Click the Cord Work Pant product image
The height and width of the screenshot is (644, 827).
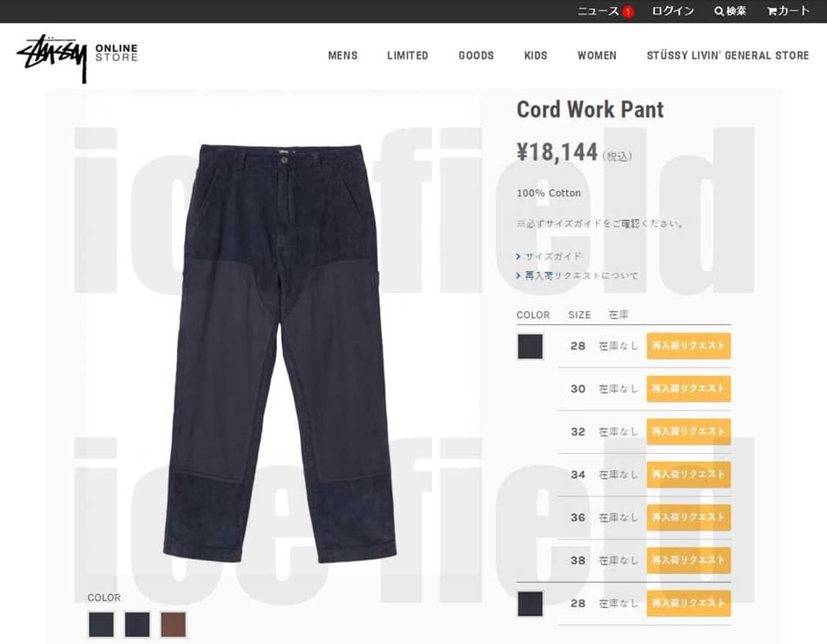point(280,352)
